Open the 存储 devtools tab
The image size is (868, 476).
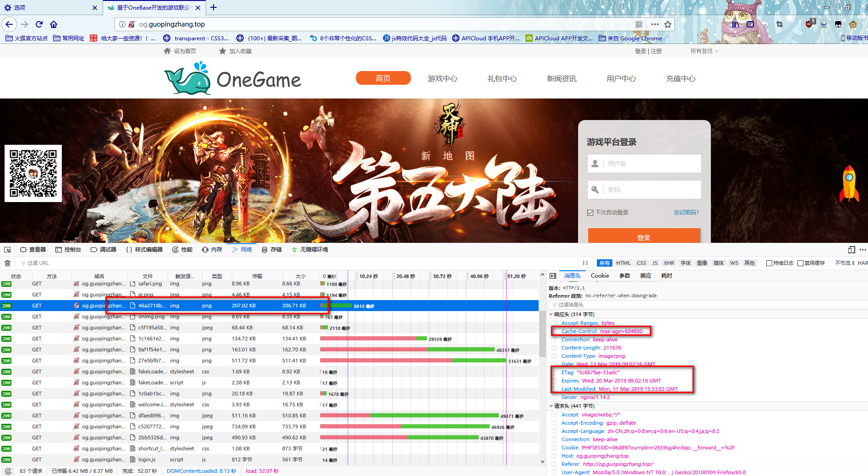pos(272,250)
